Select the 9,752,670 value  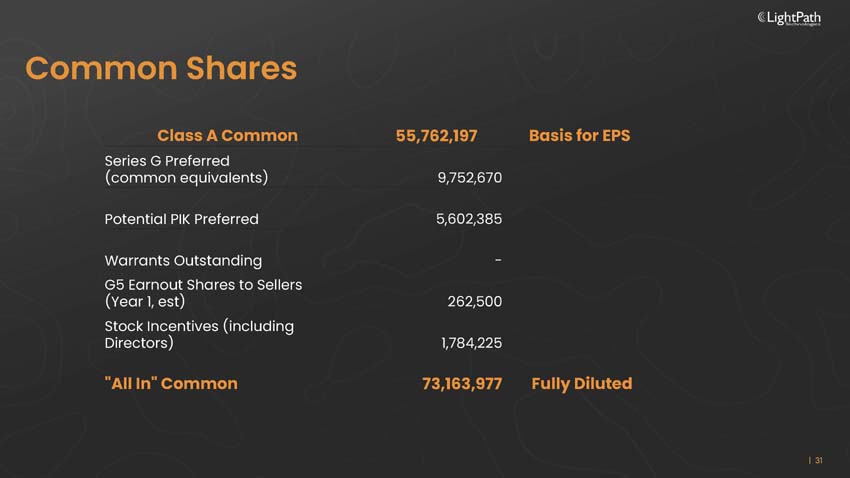[469, 178]
